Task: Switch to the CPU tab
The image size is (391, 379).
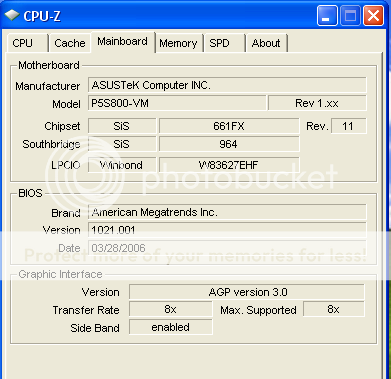Action: 28,43
